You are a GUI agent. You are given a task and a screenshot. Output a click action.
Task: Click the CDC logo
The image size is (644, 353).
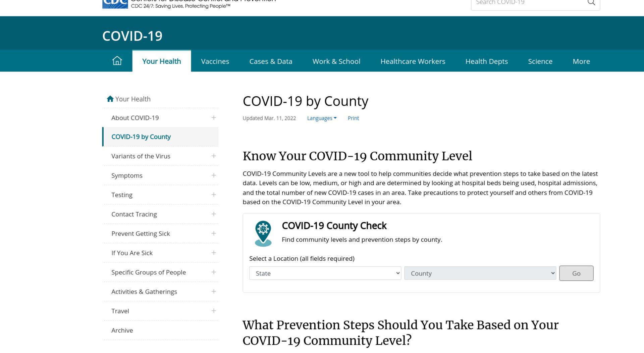[115, 4]
